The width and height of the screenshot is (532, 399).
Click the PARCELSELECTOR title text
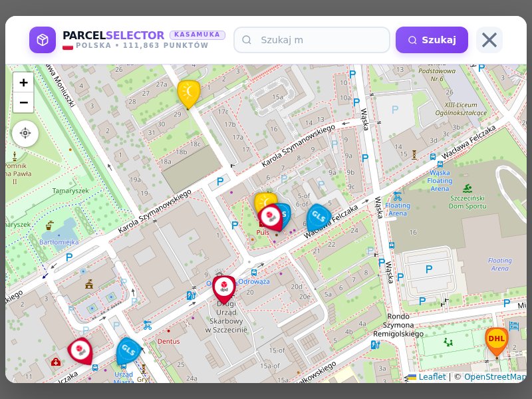(113, 35)
